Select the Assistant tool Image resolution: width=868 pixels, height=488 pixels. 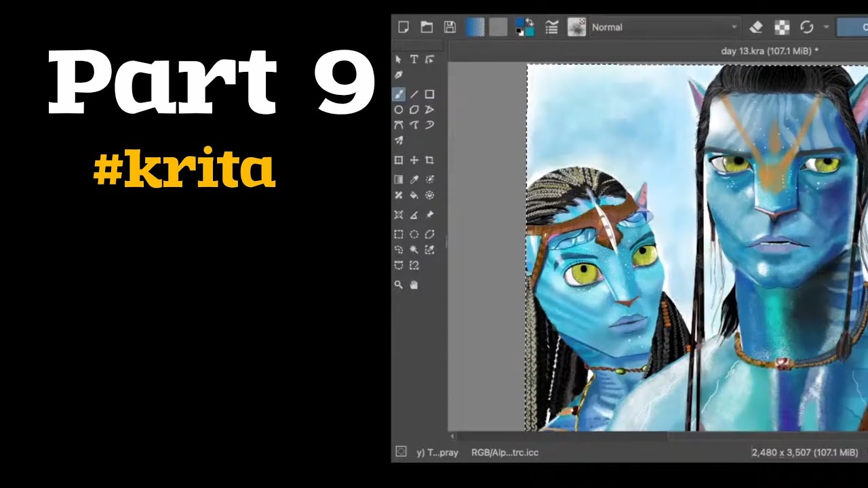(x=399, y=215)
